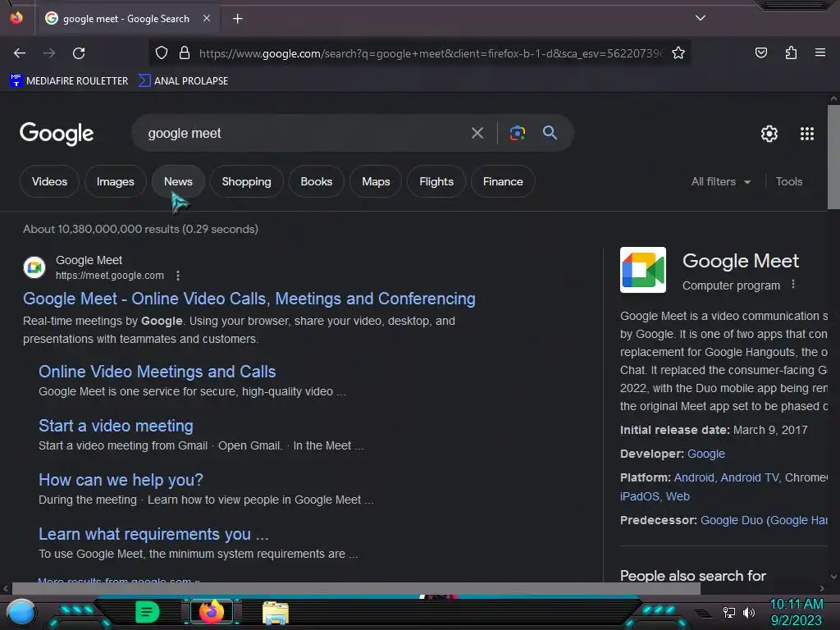
Task: Open volume control tray icon
Action: coord(749,612)
